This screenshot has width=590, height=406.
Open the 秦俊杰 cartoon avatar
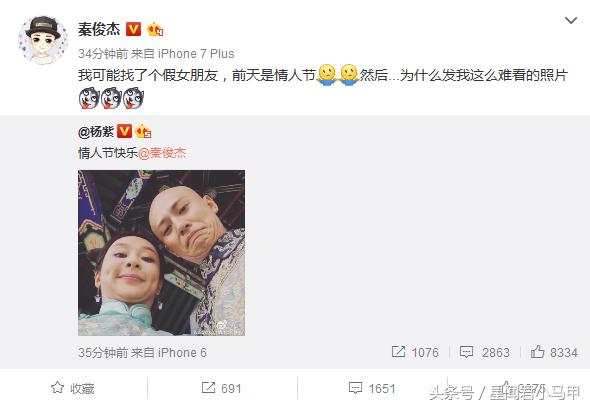pos(43,40)
